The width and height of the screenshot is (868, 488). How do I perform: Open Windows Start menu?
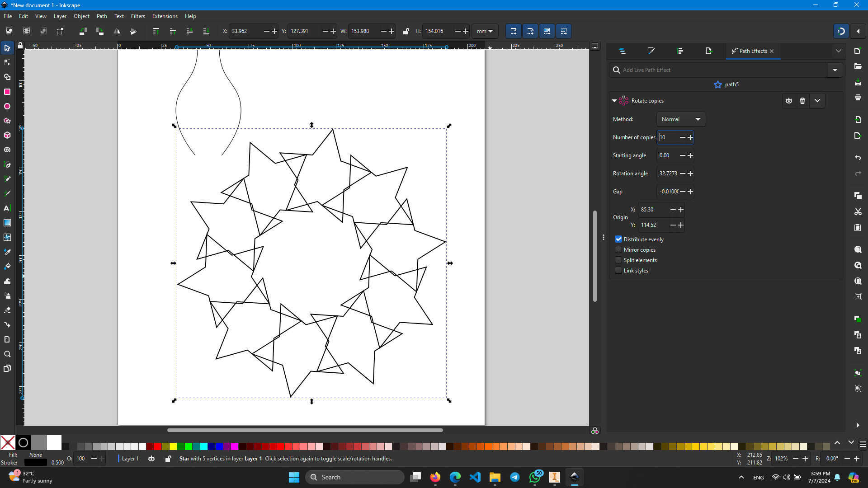point(294,477)
